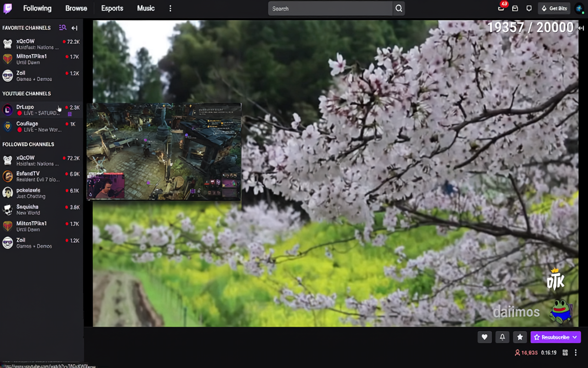
Task: Click the Get Bits button
Action: (x=554, y=8)
